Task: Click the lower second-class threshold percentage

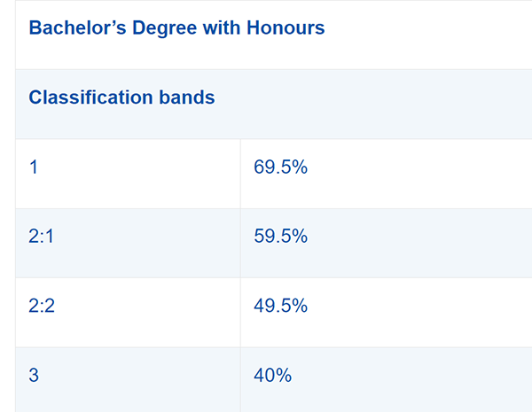Action: coord(280,306)
